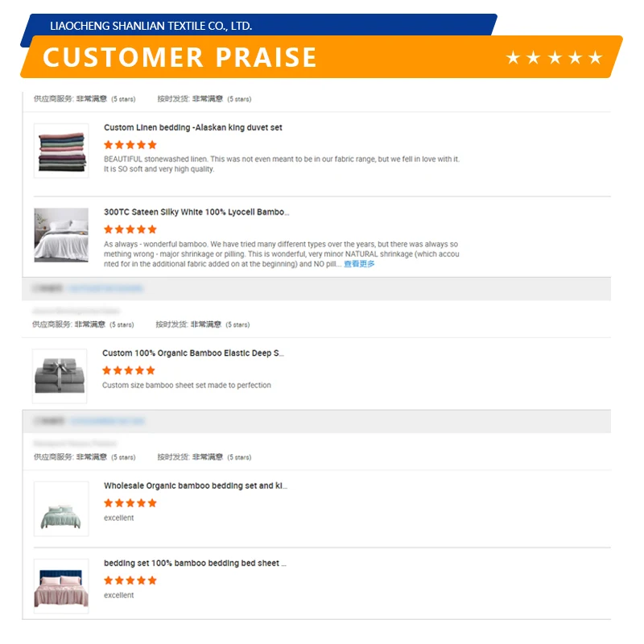644x644 pixels.
Task: Click the star rating under the 300TC Sateen review
Action: tap(130, 229)
